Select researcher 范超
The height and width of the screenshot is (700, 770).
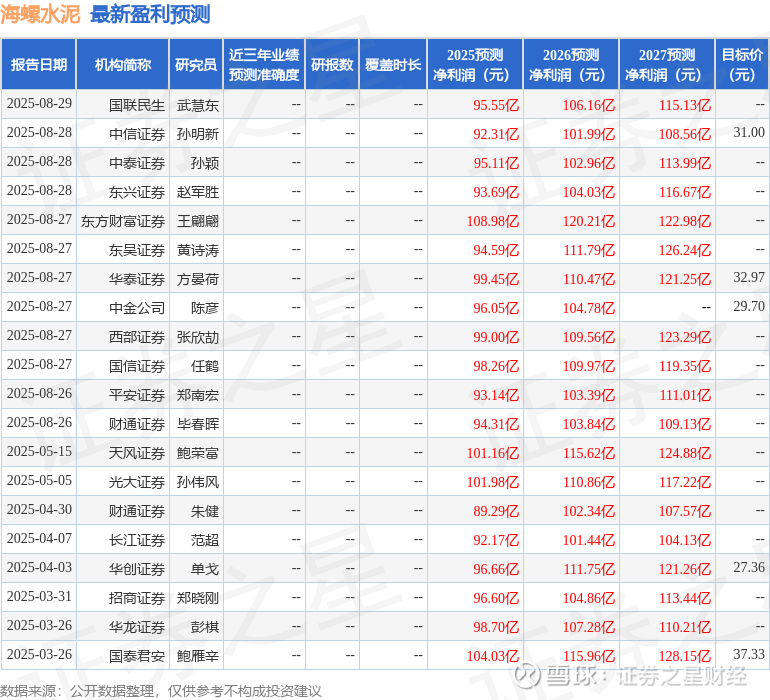pos(205,540)
